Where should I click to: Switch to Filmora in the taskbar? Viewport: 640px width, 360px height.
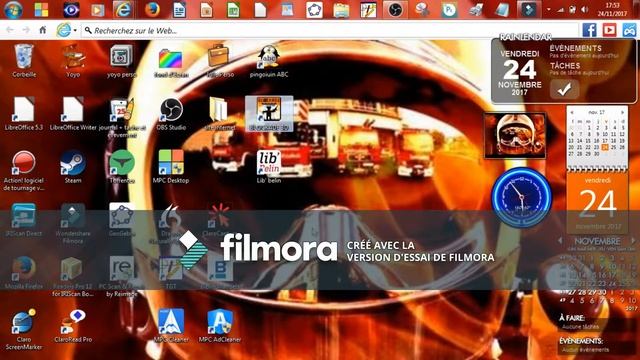528,10
